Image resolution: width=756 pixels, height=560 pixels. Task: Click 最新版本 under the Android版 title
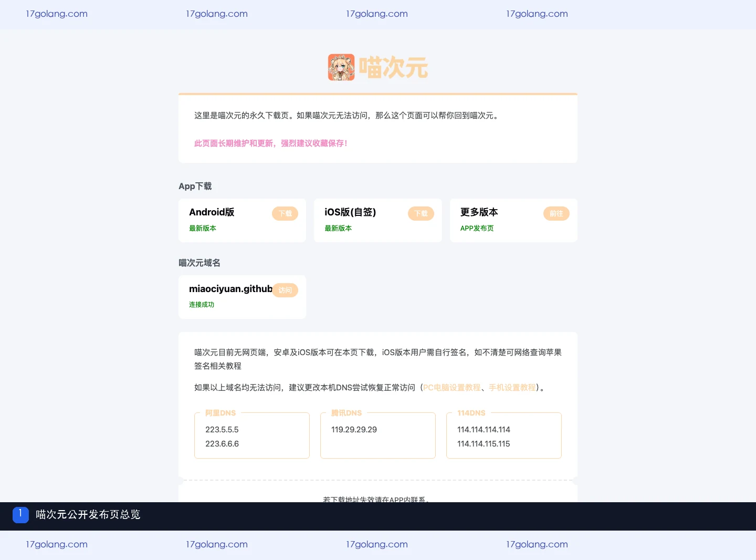[203, 229]
